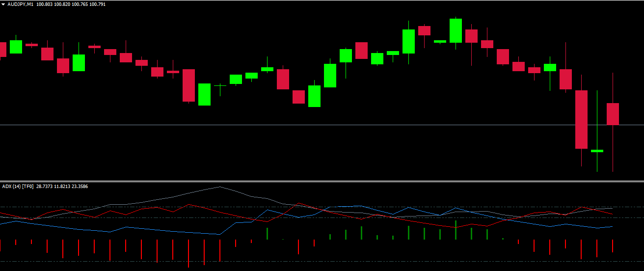Click the OHLC price values in chart header

click(x=71, y=4)
